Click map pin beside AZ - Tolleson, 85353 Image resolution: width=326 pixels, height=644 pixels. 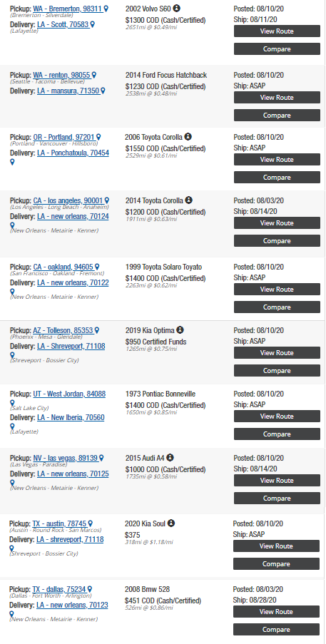coord(97,331)
